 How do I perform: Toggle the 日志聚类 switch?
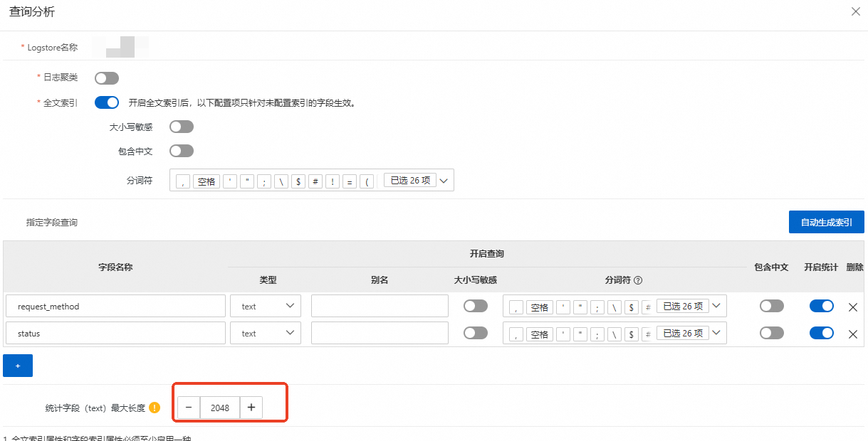point(107,78)
